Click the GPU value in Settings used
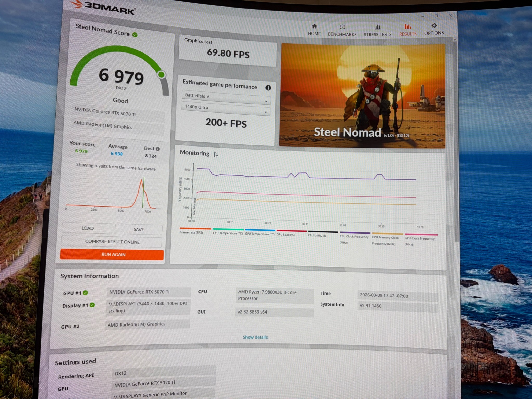Viewport: 532px width, 399px height. point(164,383)
